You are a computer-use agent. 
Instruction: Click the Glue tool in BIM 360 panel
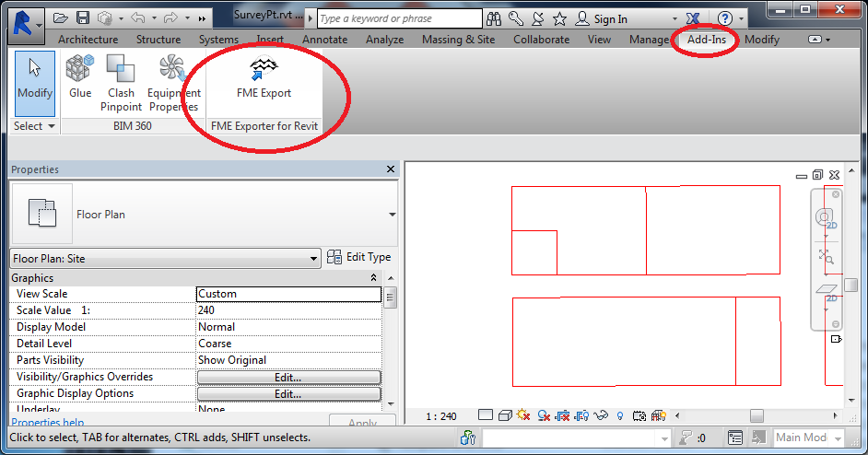point(80,76)
